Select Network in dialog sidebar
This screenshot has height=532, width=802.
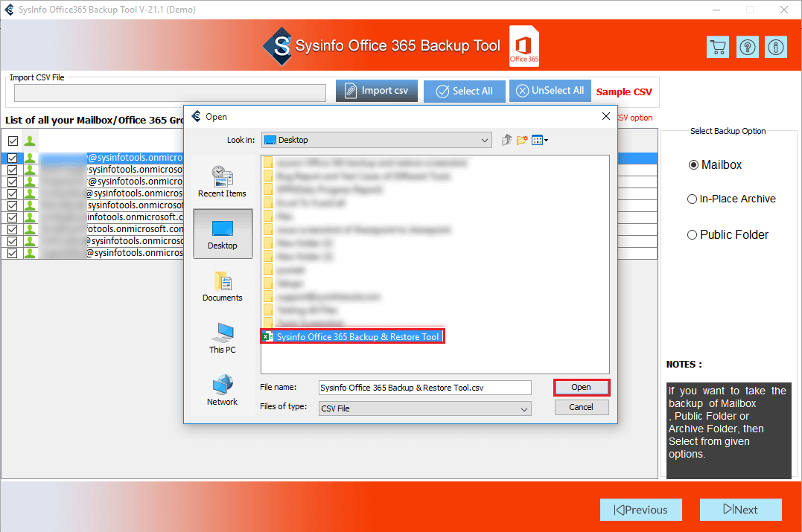[222, 391]
